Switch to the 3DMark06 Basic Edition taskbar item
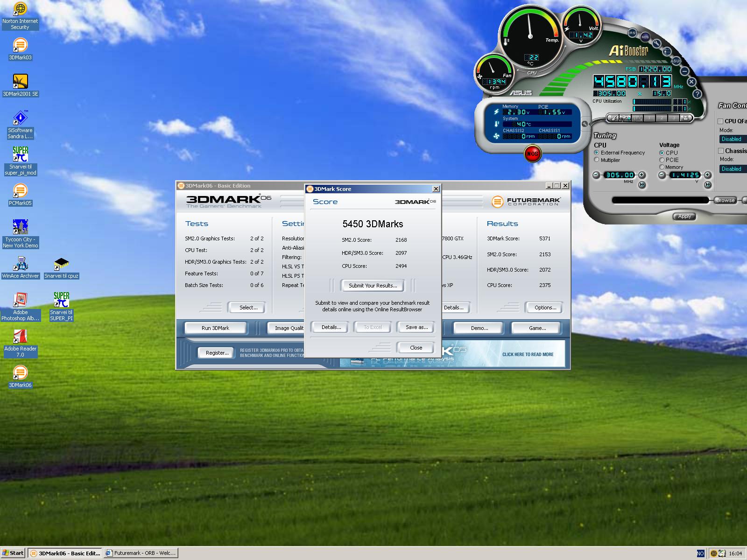Viewport: 747px width, 560px height. click(65, 553)
